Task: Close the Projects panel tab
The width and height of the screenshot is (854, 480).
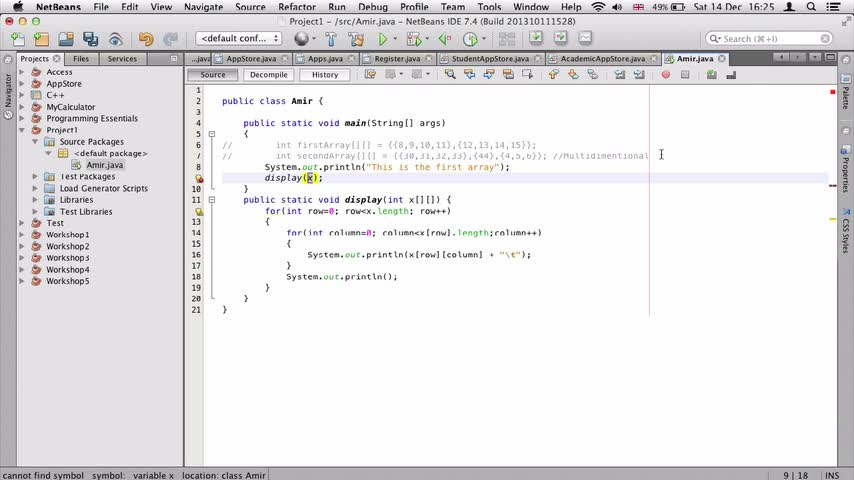Action: tap(57, 59)
